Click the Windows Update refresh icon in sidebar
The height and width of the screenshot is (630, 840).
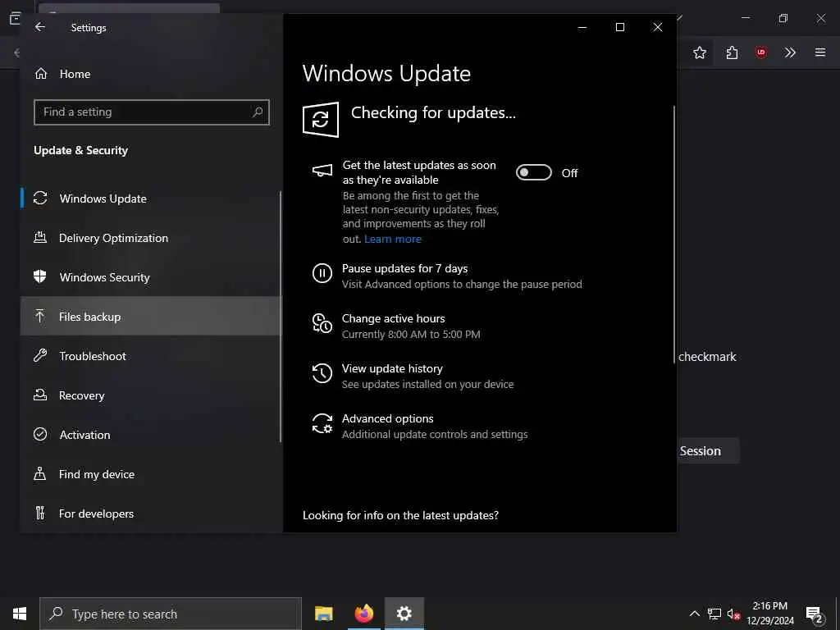pyautogui.click(x=40, y=199)
